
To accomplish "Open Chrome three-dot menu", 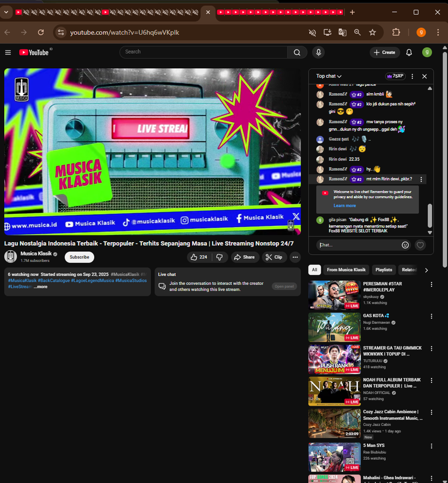I will 438,33.
